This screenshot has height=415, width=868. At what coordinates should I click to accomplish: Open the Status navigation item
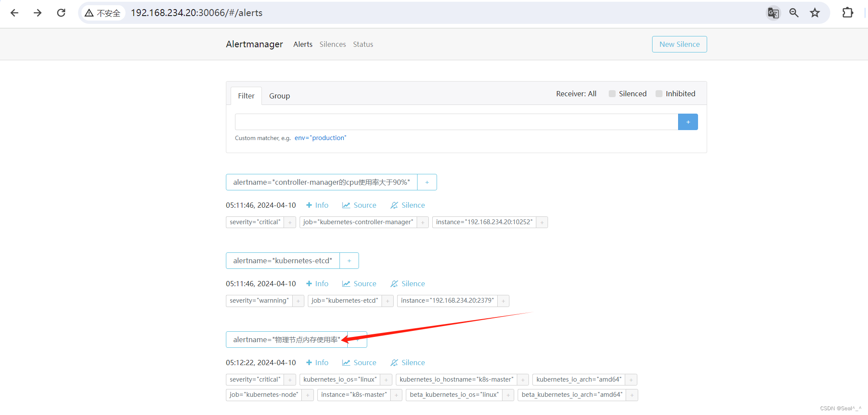(x=363, y=44)
